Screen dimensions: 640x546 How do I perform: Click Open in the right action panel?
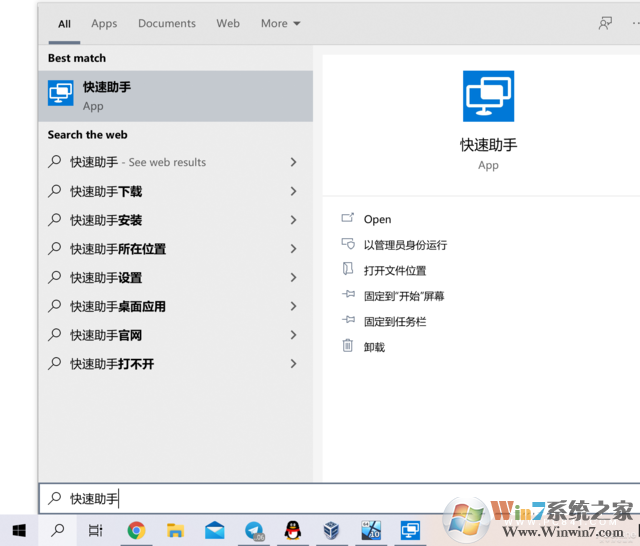click(377, 219)
